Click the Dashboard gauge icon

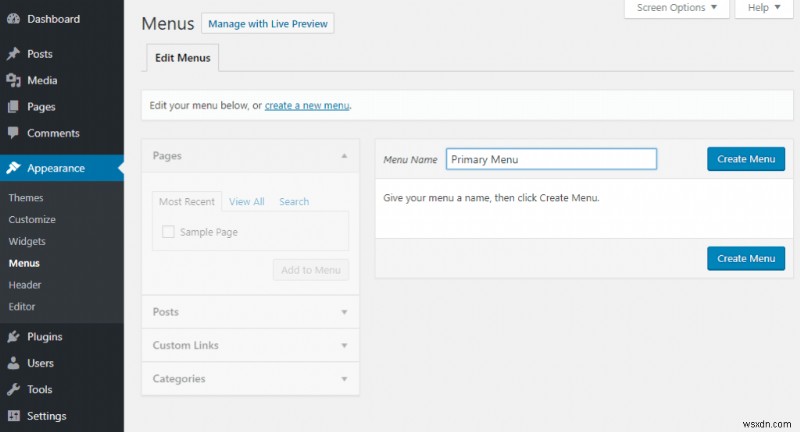[13, 19]
